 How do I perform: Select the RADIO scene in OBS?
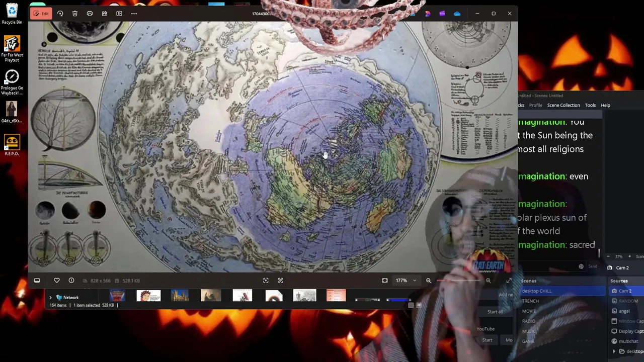[x=562, y=321]
